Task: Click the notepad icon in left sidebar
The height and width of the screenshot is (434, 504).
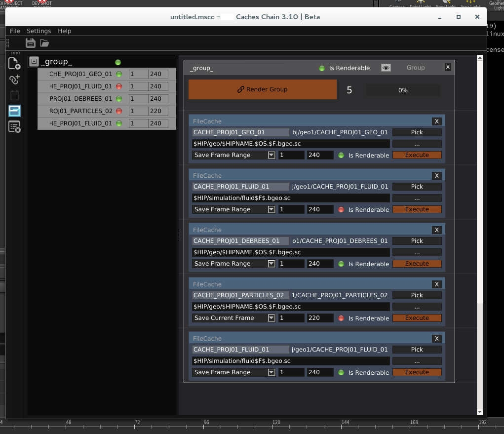Action: (14, 95)
